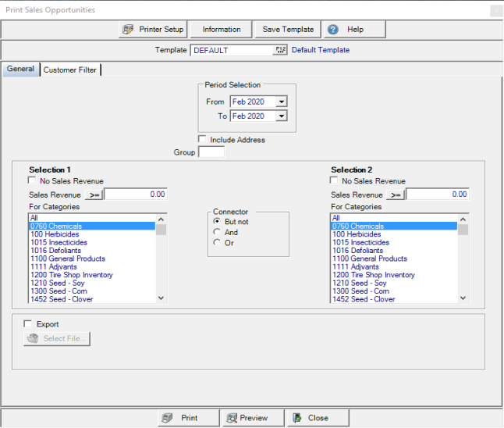Click Selection 2 Sales Revenue operator button
This screenshot has width=504, height=428.
[396, 194]
